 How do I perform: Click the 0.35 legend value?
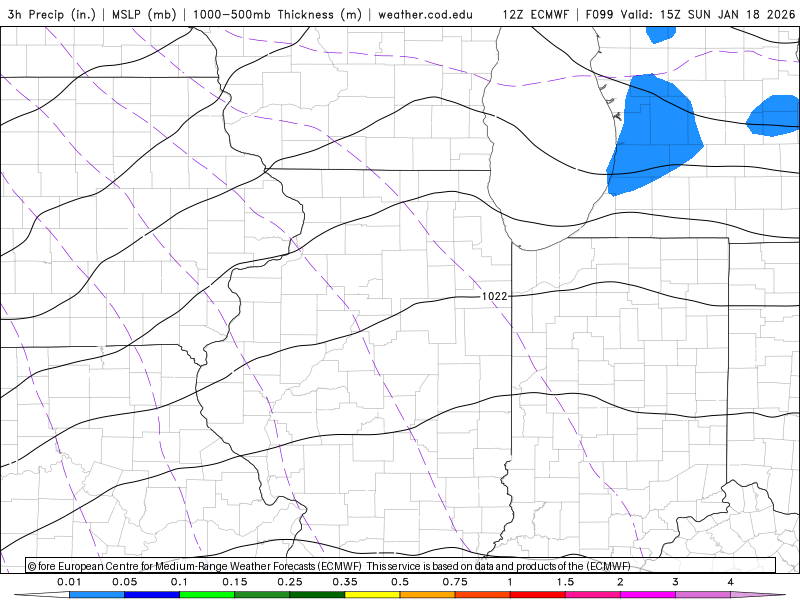345,582
